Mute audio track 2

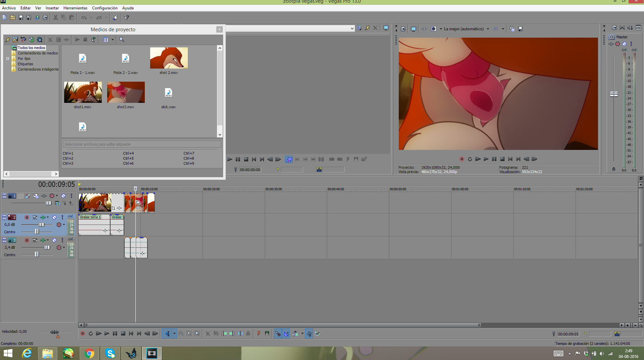[x=54, y=217]
